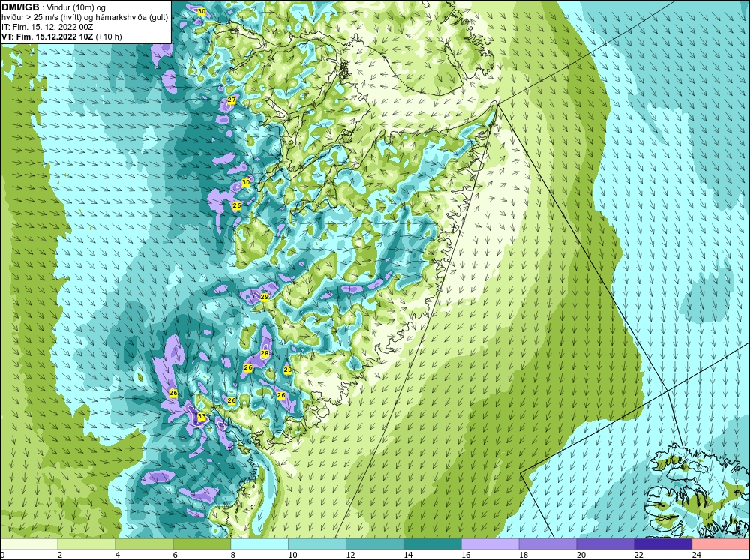Click the bold DMI/IGB header text

[x=20, y=7]
